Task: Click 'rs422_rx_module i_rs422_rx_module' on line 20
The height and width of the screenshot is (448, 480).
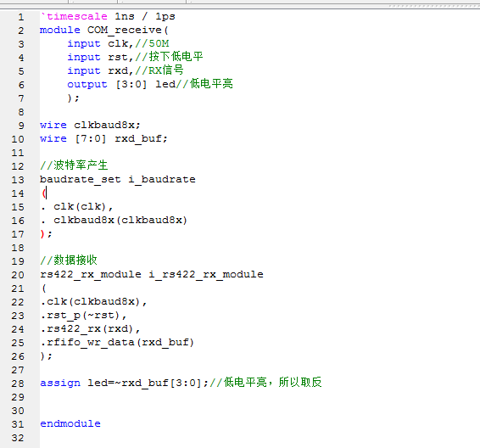Action: (x=152, y=274)
